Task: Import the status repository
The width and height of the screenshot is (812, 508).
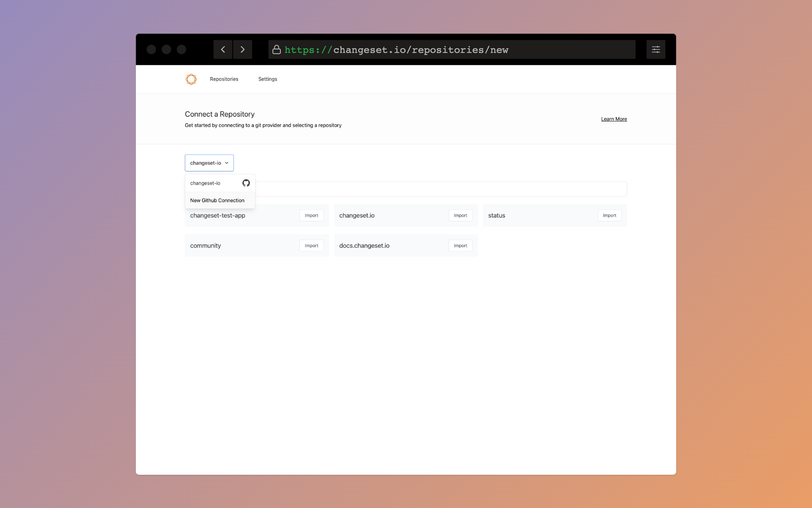Action: point(609,215)
